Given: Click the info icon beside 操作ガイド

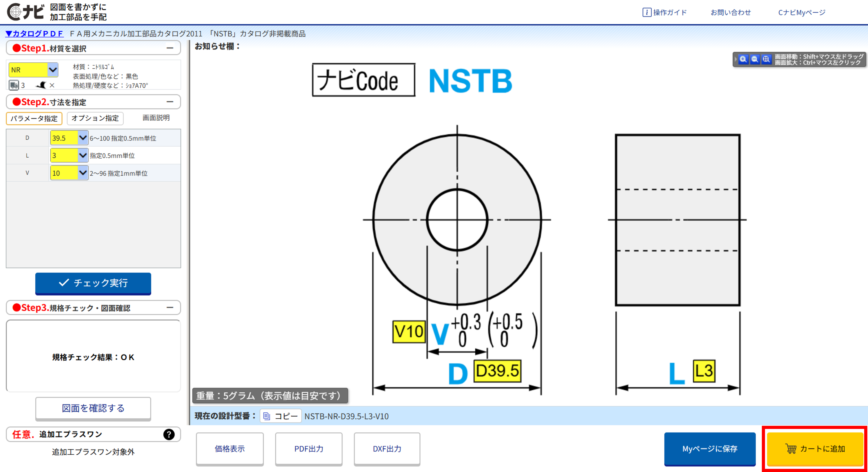Looking at the screenshot, I should coord(647,12).
